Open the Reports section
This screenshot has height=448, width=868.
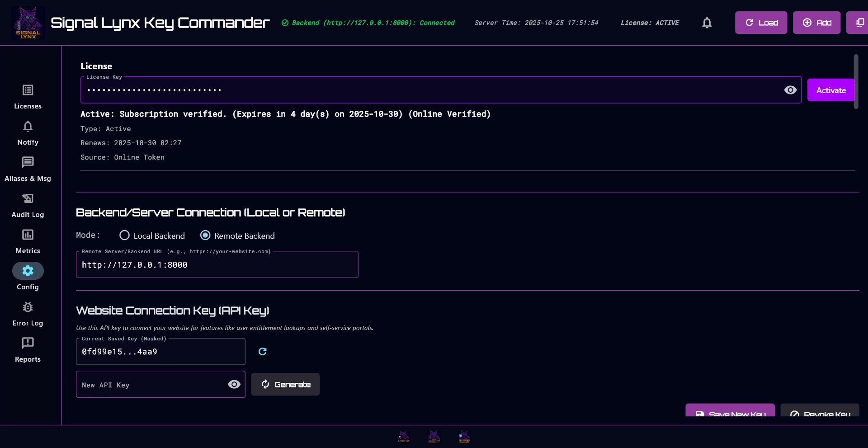[28, 349]
